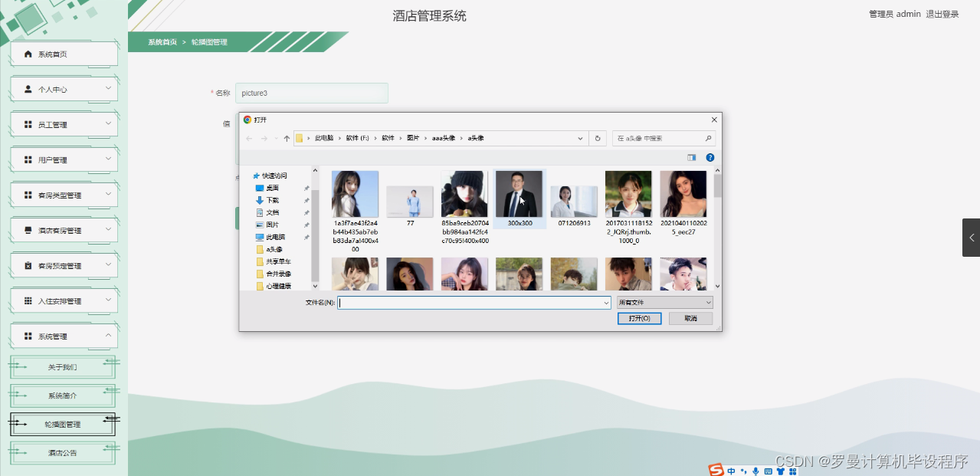
Task: Navigate to 图片 in the breadcrumb path
Action: (412, 138)
